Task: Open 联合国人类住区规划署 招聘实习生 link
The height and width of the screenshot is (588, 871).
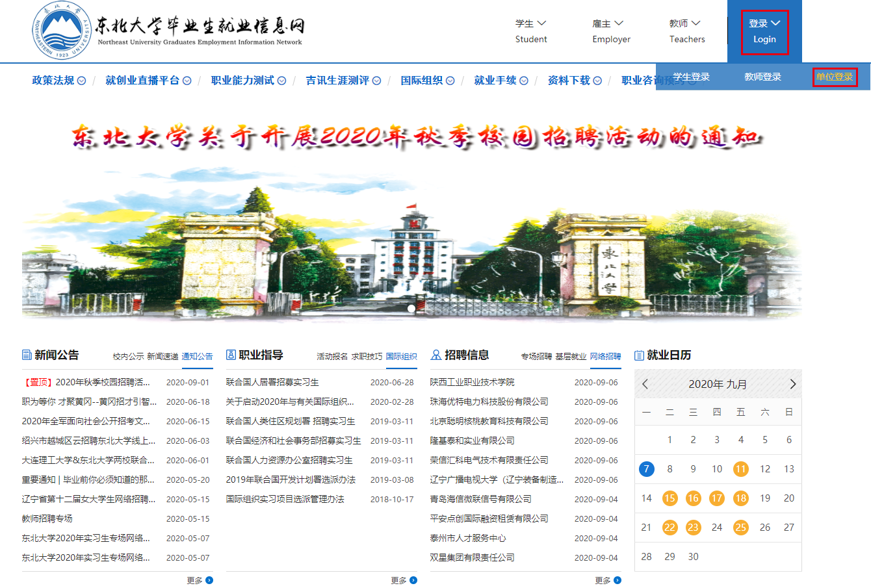Action: pyautogui.click(x=291, y=421)
